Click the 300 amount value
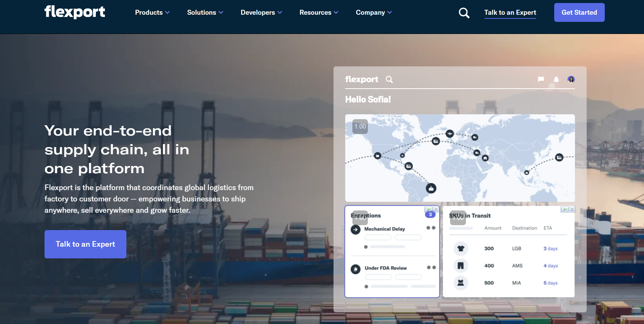644x324 pixels. tap(489, 249)
